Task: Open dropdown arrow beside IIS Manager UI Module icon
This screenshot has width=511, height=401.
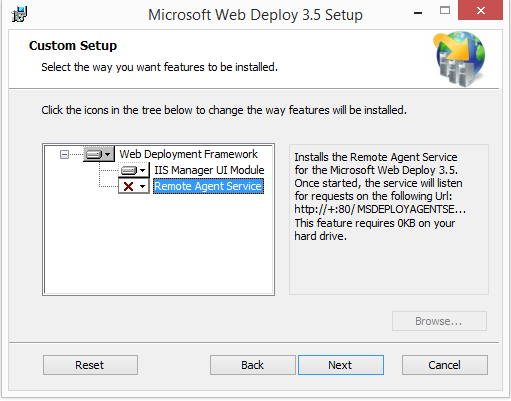Action: click(x=143, y=170)
